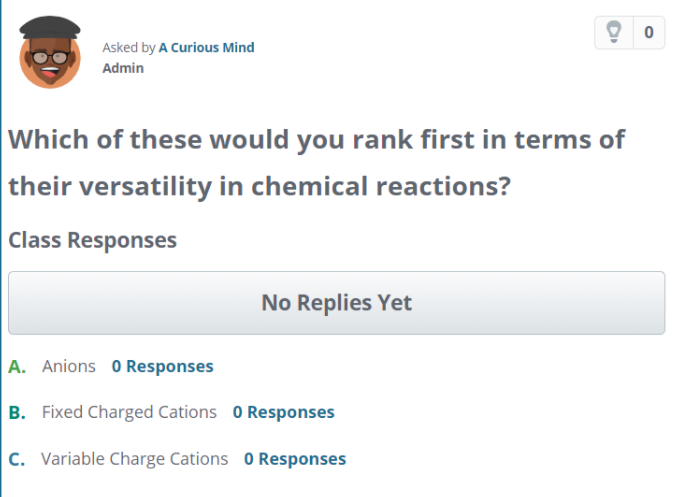Screen dimensions: 683x497
Task: Click the upvote count number zero
Action: pos(648,33)
